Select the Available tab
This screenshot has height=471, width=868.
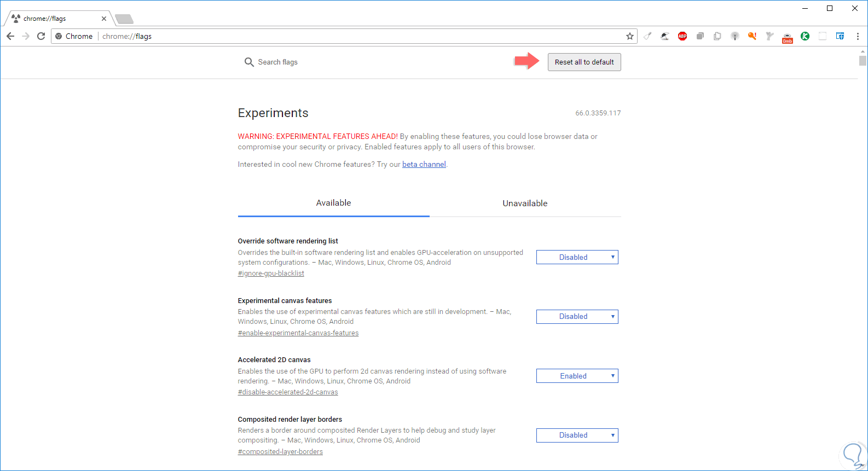[x=333, y=203]
